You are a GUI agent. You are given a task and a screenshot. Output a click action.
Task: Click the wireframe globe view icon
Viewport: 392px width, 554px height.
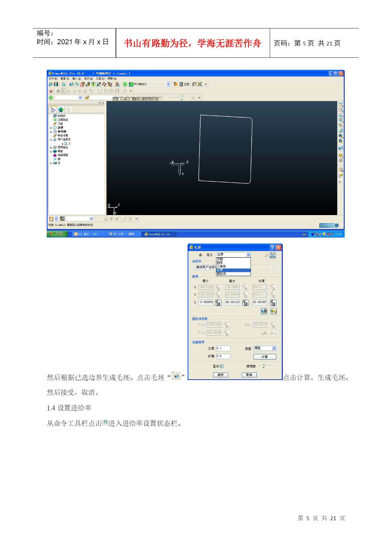click(341, 160)
